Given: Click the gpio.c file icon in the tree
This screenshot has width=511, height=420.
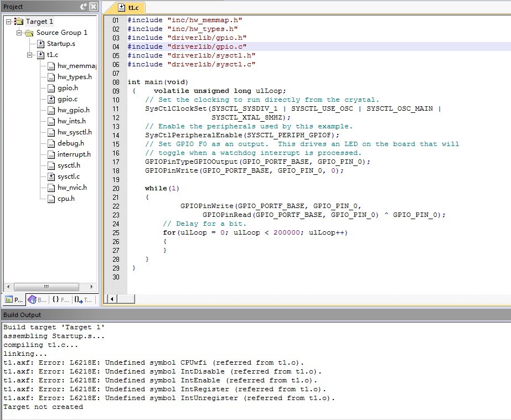Looking at the screenshot, I should click(x=51, y=99).
